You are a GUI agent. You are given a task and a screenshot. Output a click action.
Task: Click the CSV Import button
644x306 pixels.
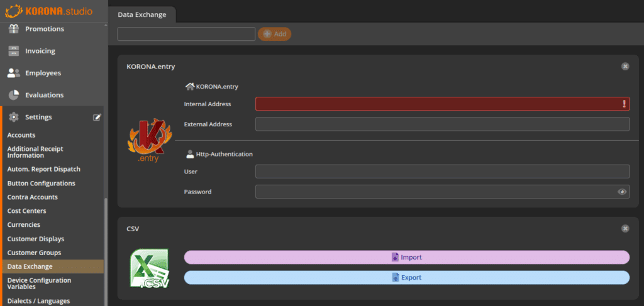coord(406,257)
